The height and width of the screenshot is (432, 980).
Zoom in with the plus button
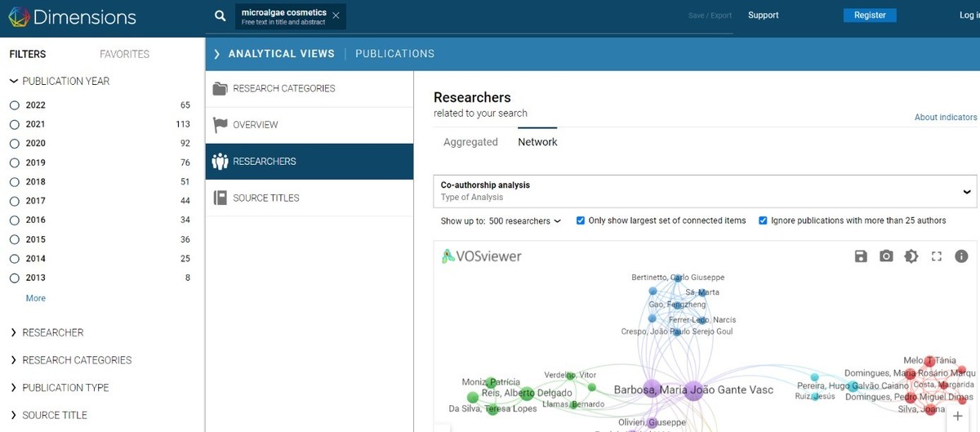958,416
